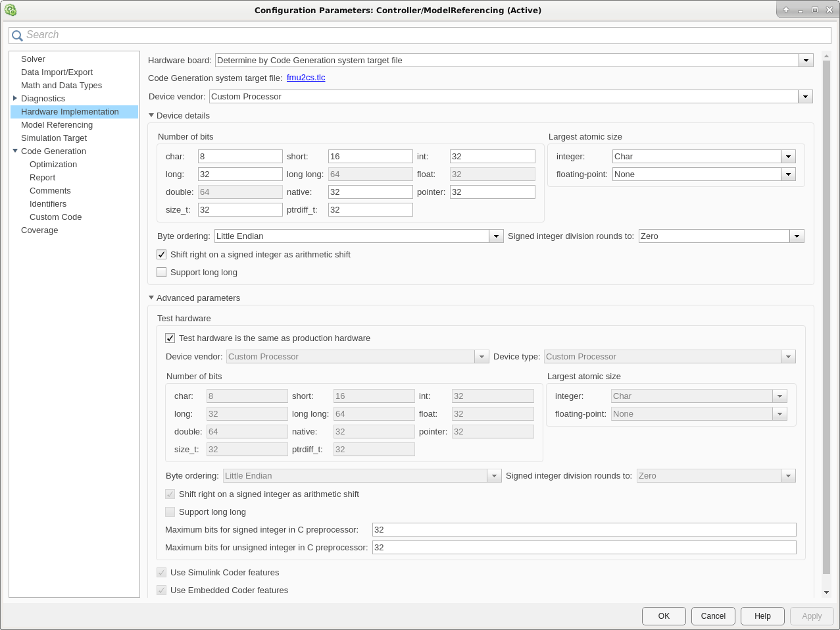
Task: Uncheck Test hardware same as production hardware
Action: click(170, 338)
